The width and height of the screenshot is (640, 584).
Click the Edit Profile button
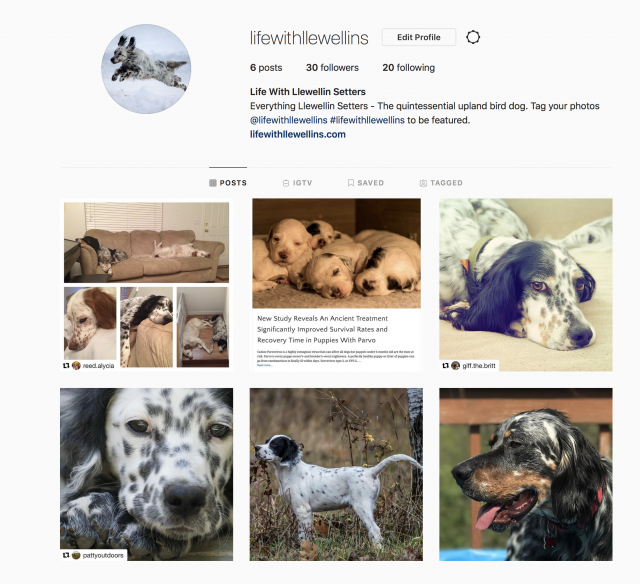point(419,37)
